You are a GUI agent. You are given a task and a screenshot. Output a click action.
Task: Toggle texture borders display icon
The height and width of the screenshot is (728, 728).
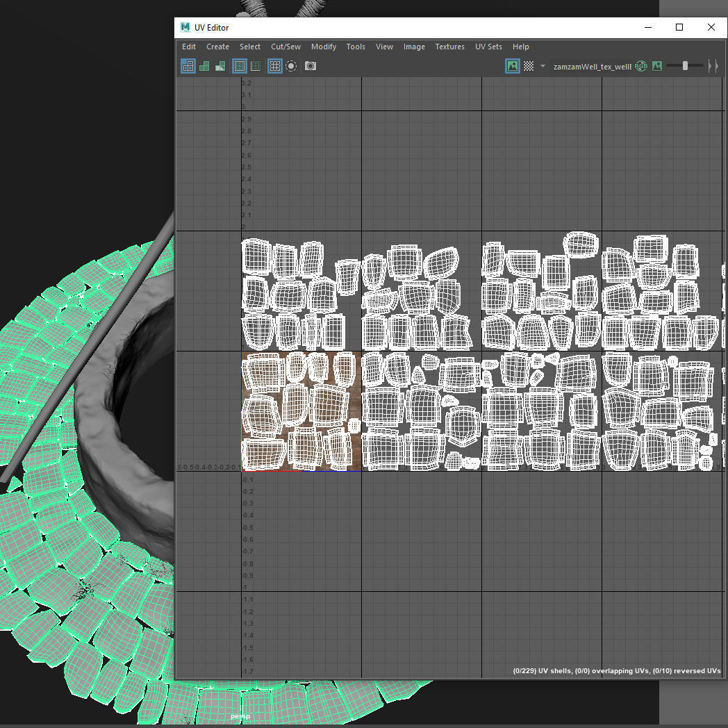click(x=240, y=67)
